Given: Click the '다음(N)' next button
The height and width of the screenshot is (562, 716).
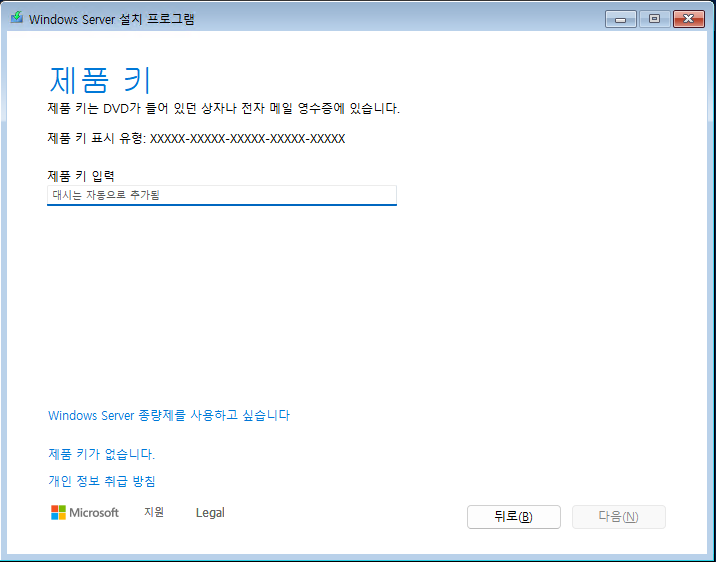Looking at the screenshot, I should [619, 517].
